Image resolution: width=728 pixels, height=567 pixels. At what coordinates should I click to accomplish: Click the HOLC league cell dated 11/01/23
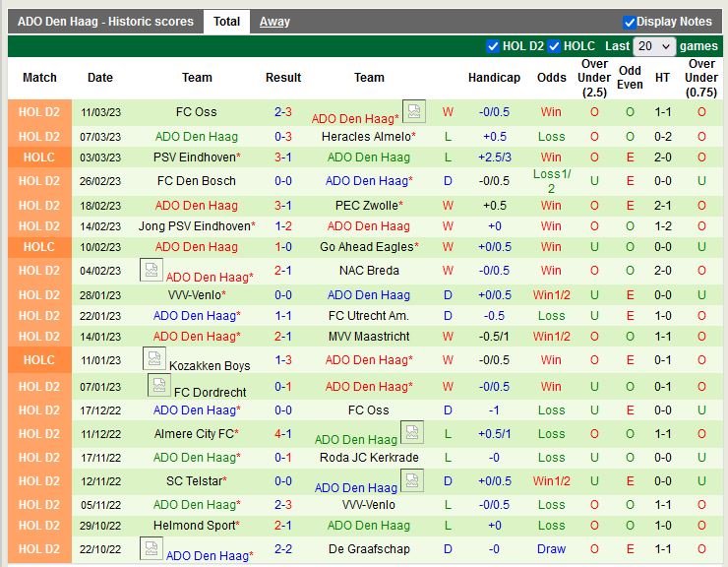pyautogui.click(x=39, y=359)
